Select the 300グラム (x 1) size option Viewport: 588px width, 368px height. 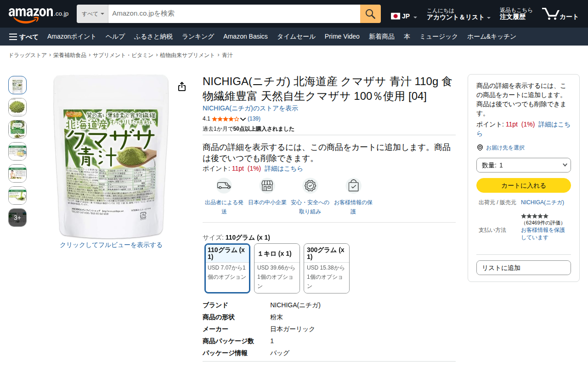pos(327,268)
